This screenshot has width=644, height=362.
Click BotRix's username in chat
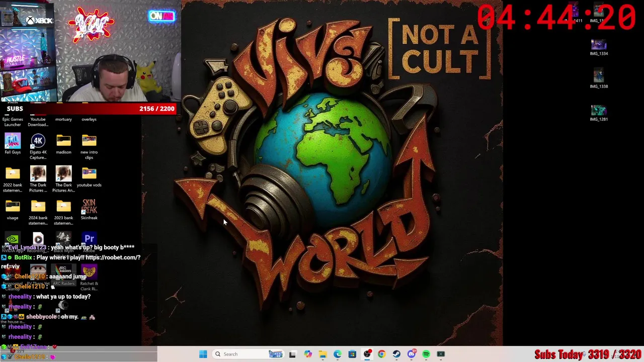tap(23, 257)
